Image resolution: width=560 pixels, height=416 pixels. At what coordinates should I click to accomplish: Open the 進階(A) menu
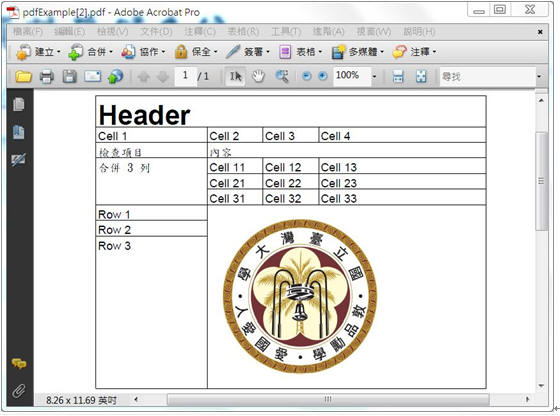329,32
